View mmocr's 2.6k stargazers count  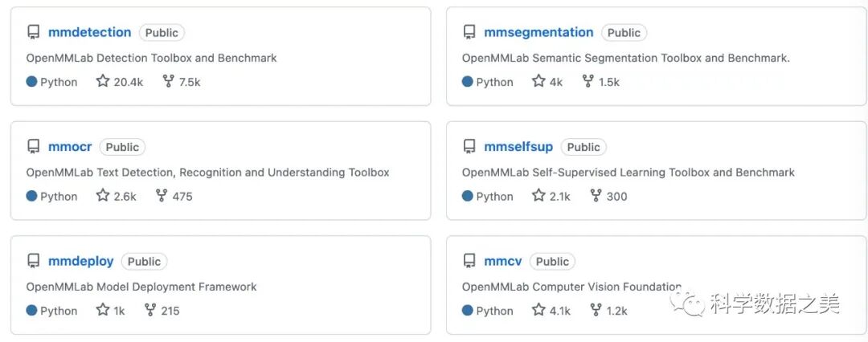[x=125, y=196]
